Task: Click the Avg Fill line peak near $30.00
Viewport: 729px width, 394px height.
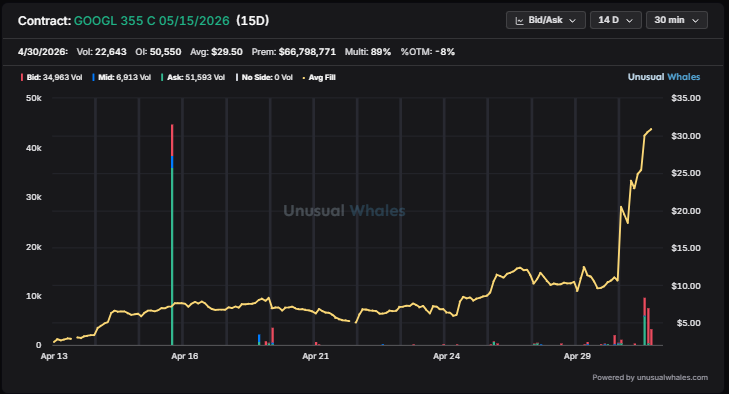Action: (651, 129)
